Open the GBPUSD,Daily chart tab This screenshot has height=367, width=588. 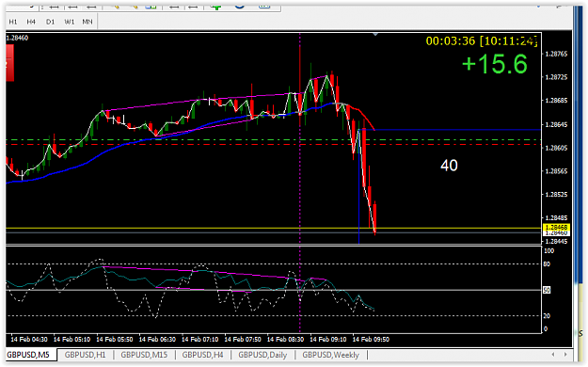point(262,355)
